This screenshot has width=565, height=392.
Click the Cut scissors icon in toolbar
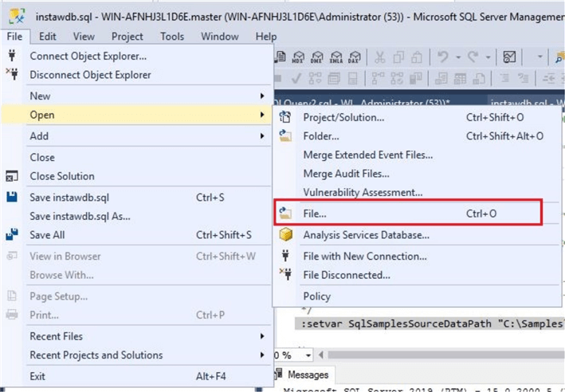pos(380,57)
